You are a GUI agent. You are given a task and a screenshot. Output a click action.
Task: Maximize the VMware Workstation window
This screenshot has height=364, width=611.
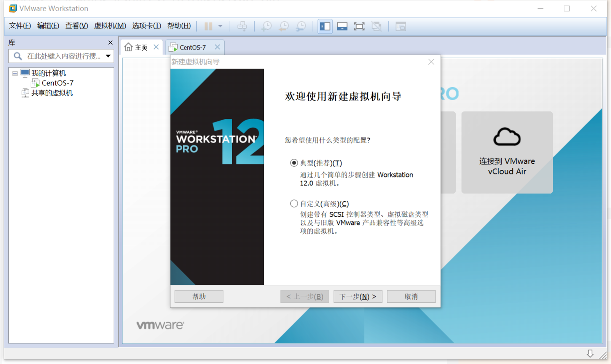coord(567,8)
